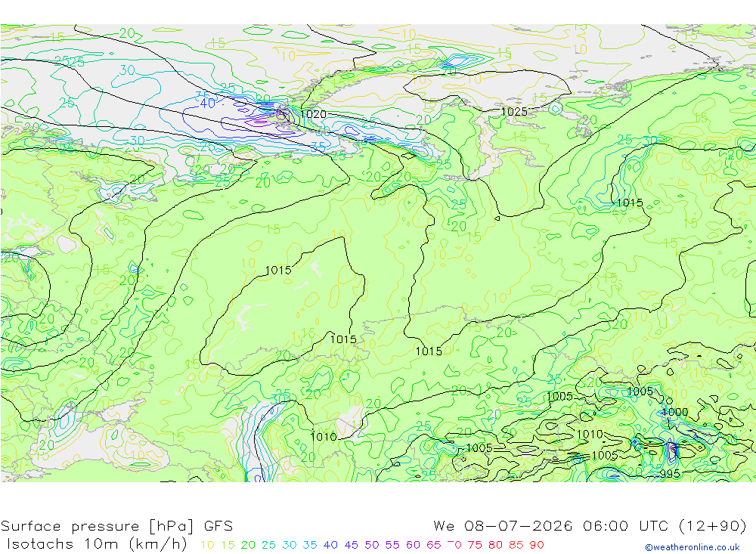The width and height of the screenshot is (756, 554).
Task: Click the blue 40 isotach label on the map
Action: 208,104
